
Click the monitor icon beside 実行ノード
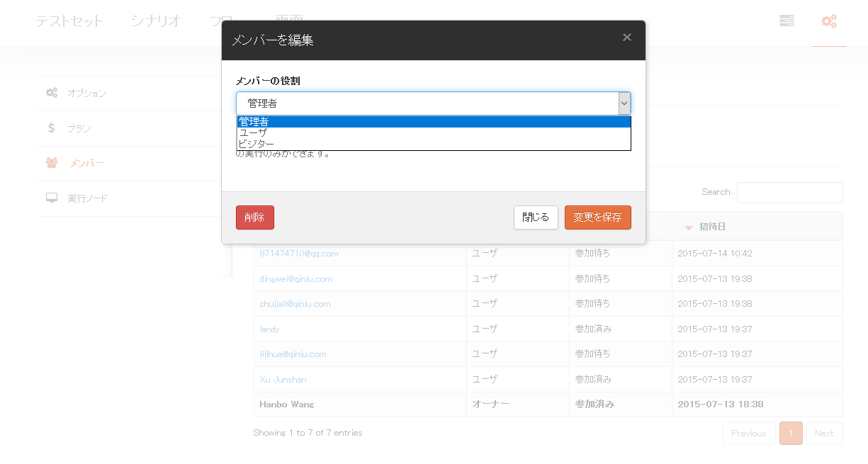(52, 198)
